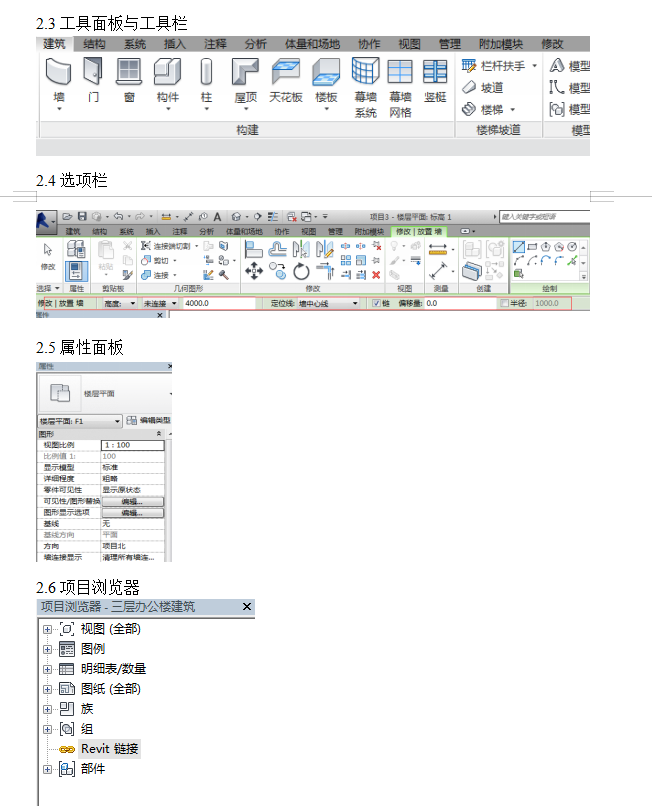This screenshot has height=811, width=652.
Task: Click the 修改 arrow cursor tool
Action: coord(48,250)
